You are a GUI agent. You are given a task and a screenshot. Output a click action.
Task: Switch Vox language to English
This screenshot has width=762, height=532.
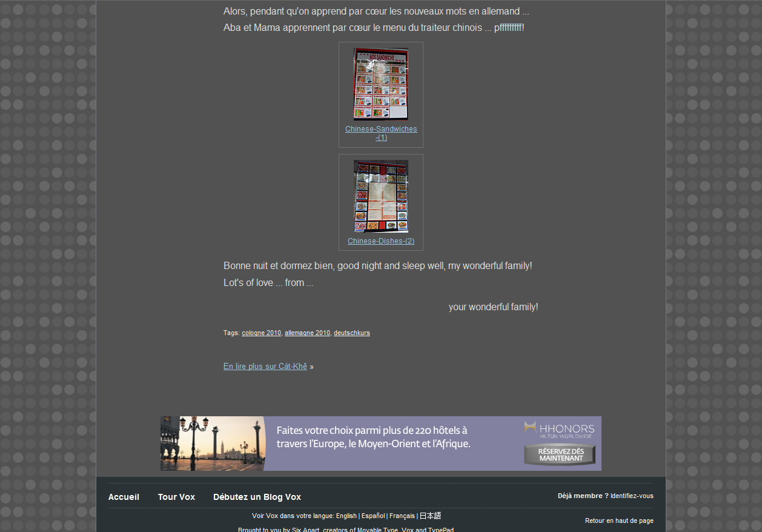click(x=346, y=516)
